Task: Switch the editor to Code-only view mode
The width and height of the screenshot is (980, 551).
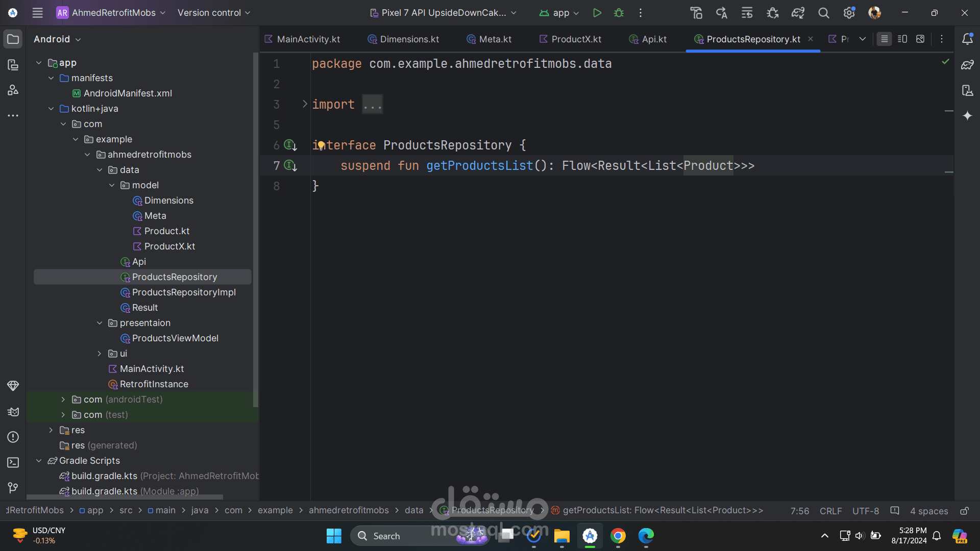Action: 884,39
